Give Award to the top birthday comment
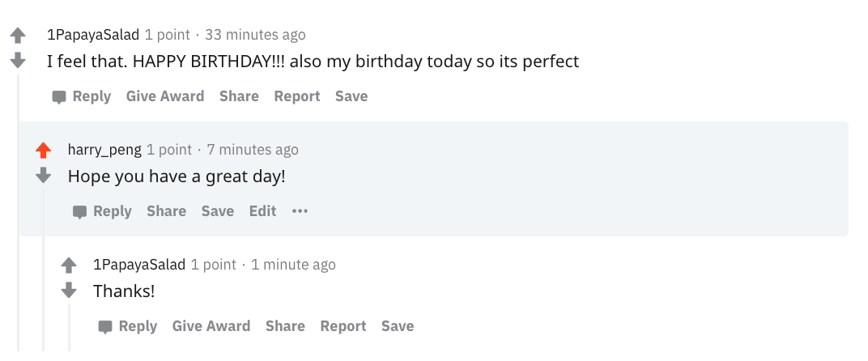 165,96
